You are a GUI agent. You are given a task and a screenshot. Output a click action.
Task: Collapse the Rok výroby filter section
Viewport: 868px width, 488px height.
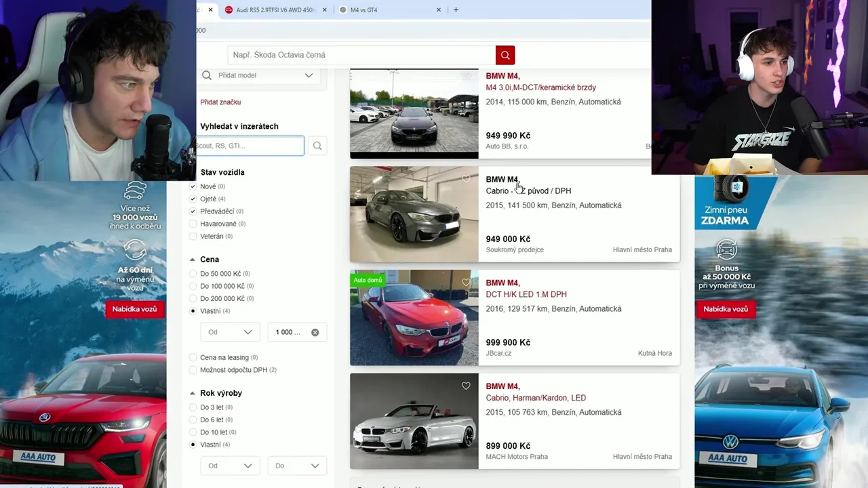[x=193, y=393]
